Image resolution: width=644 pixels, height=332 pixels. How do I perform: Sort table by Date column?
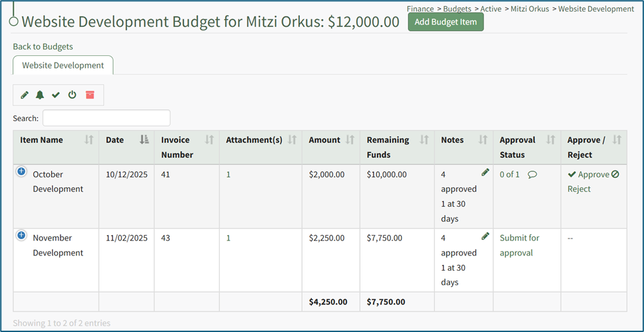pyautogui.click(x=144, y=140)
